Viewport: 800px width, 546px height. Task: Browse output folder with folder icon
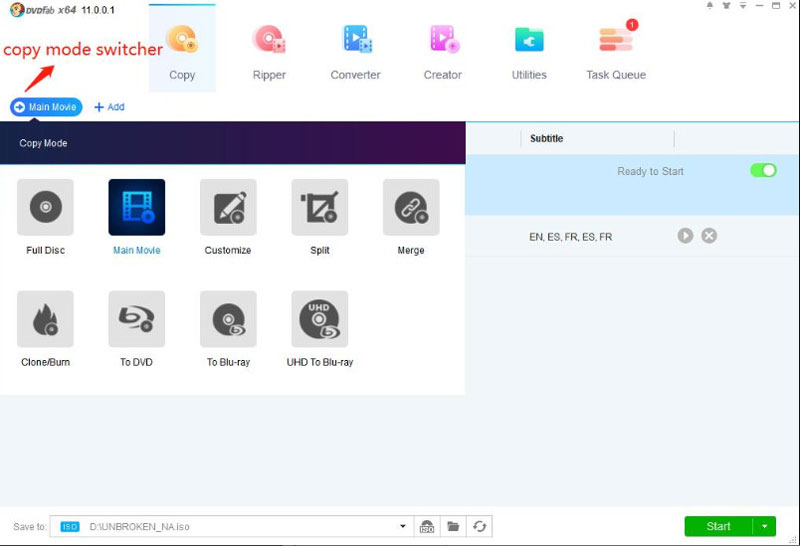[x=453, y=527]
